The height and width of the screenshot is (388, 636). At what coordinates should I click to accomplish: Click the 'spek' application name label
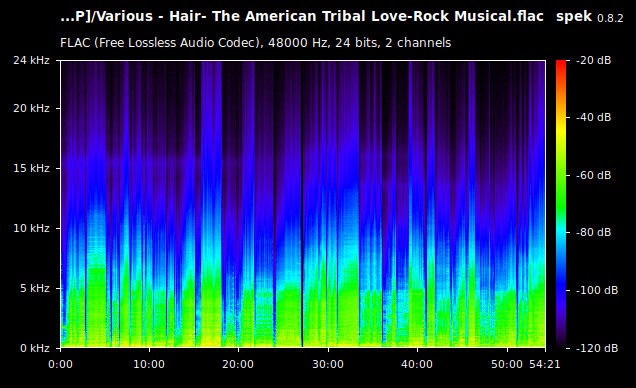pos(574,17)
